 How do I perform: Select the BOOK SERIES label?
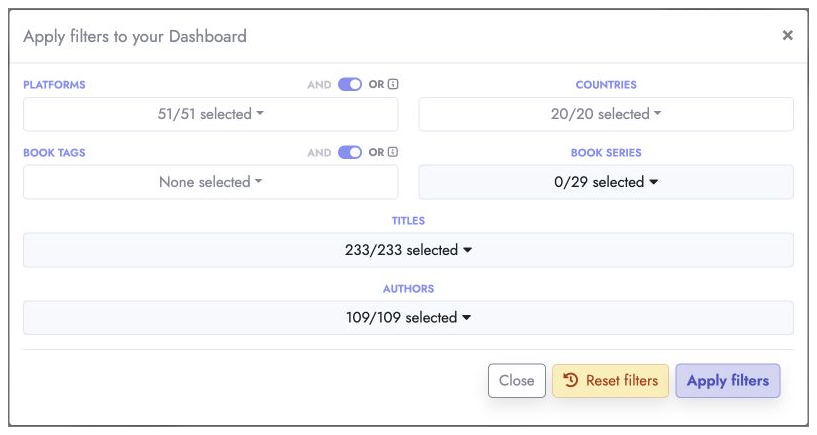pyautogui.click(x=606, y=153)
